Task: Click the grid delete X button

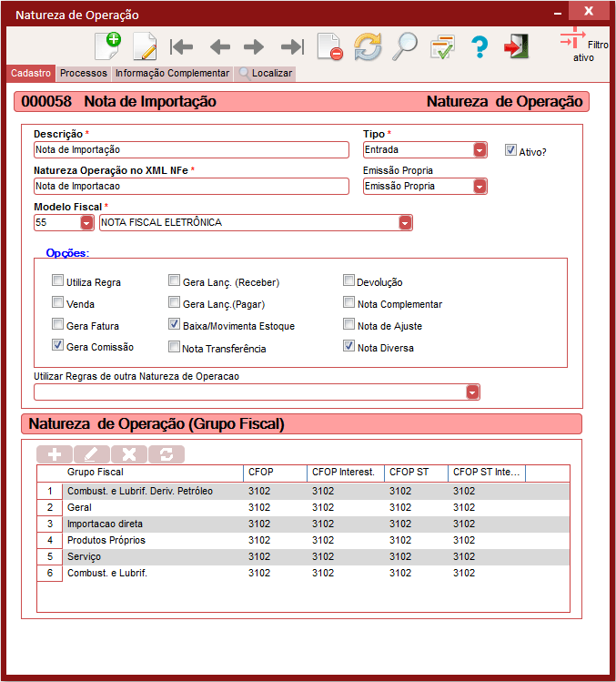Action: click(x=129, y=454)
